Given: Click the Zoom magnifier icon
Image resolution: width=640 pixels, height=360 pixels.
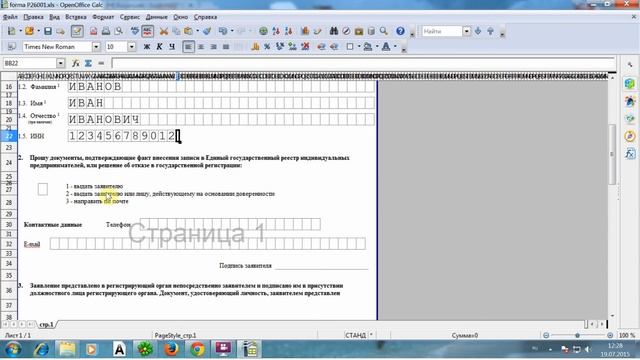Looking at the screenshot, I should pos(383,31).
